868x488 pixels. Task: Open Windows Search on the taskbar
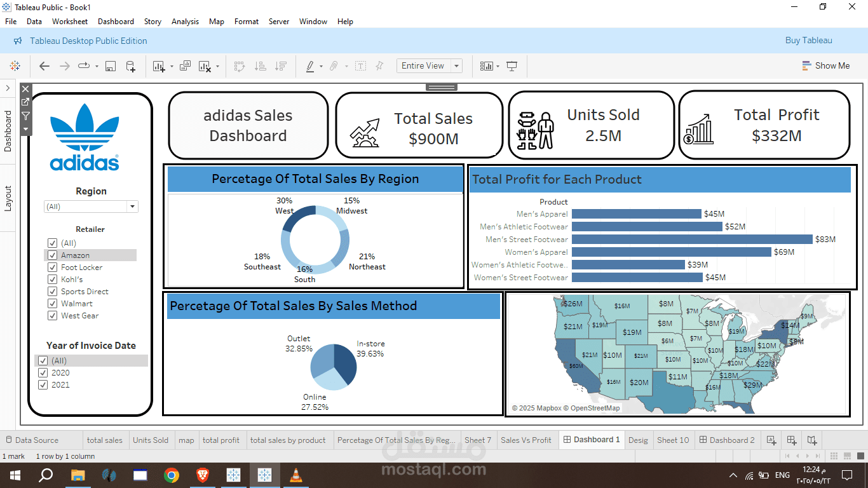coord(46,475)
